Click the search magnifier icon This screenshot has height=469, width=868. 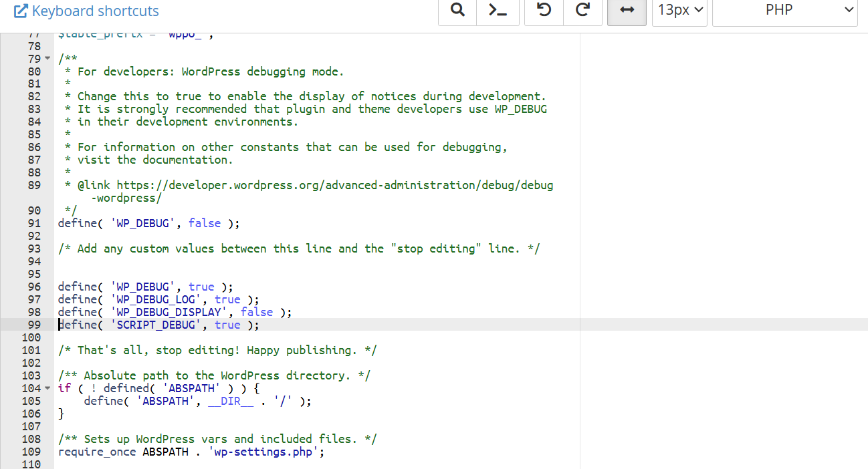coord(457,11)
